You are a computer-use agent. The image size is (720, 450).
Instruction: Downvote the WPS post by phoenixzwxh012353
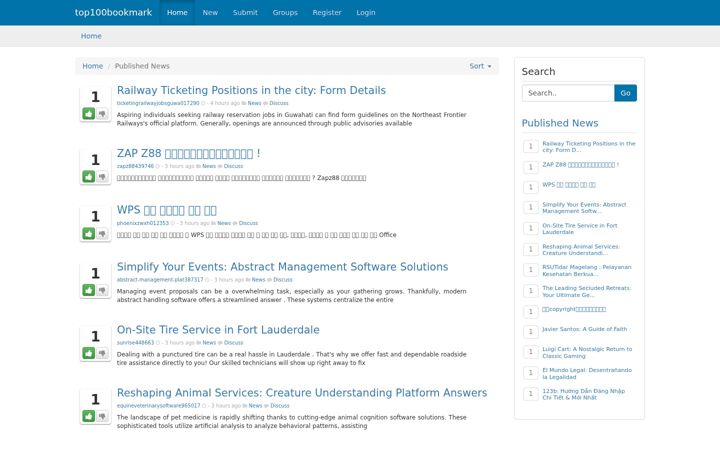point(102,234)
